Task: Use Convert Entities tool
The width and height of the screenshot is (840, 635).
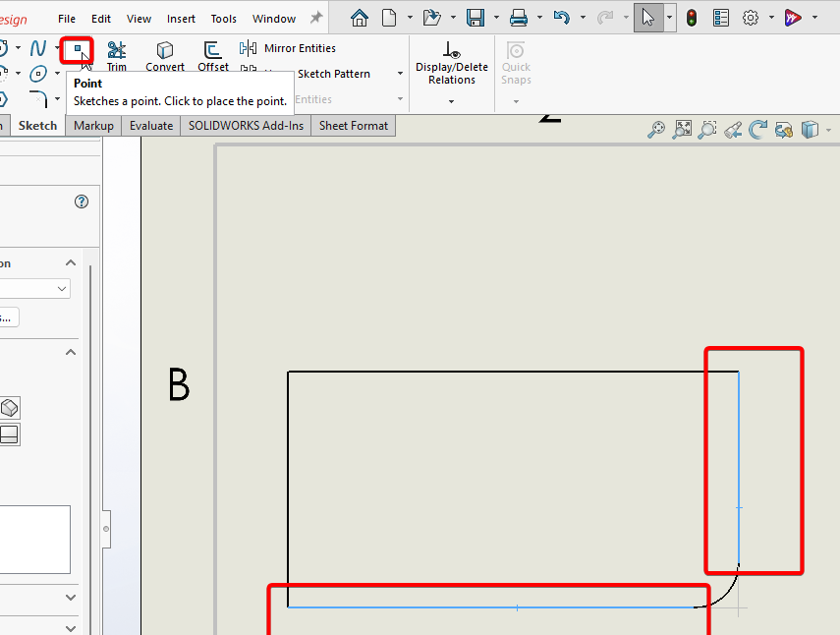Action: (165, 56)
